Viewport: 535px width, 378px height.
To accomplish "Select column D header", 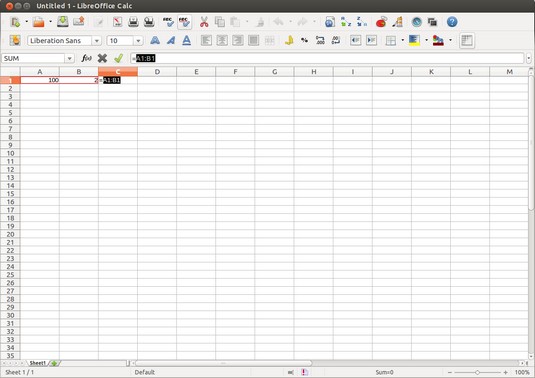I will click(x=157, y=72).
